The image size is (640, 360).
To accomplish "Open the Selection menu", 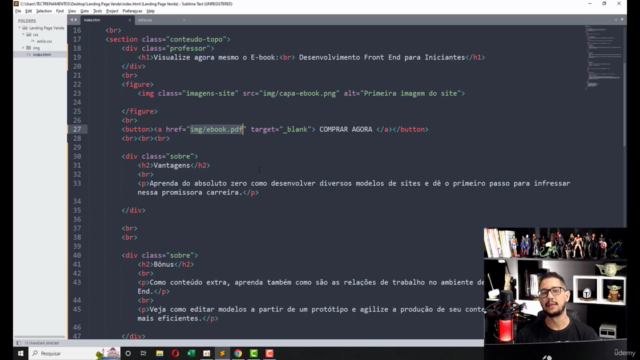I will tap(44, 11).
